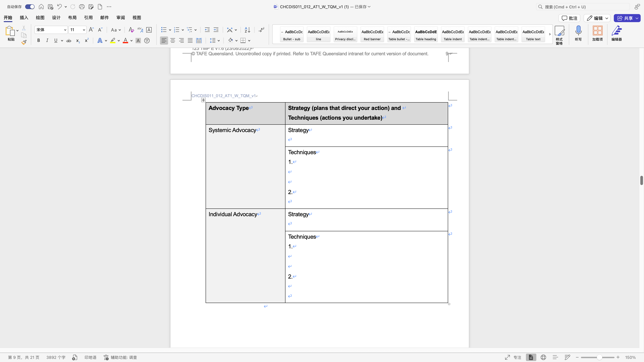
Task: Click the zoom slider handle
Action: [599, 357]
